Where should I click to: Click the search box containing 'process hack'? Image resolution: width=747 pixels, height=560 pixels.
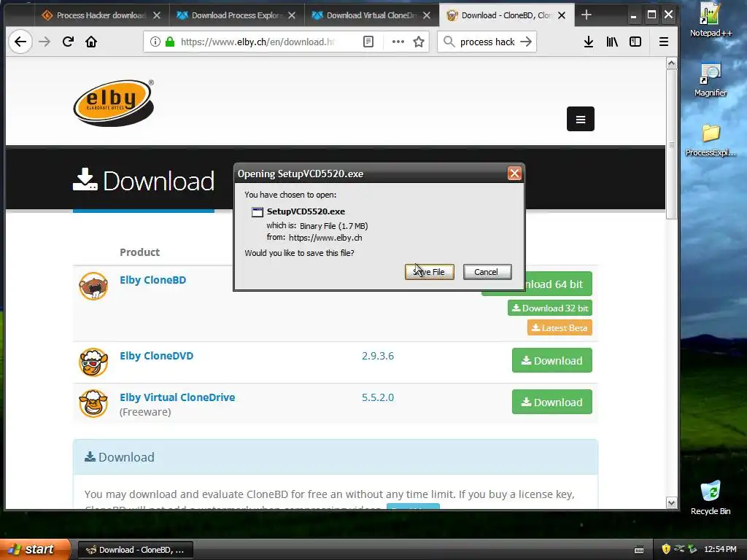pos(487,42)
